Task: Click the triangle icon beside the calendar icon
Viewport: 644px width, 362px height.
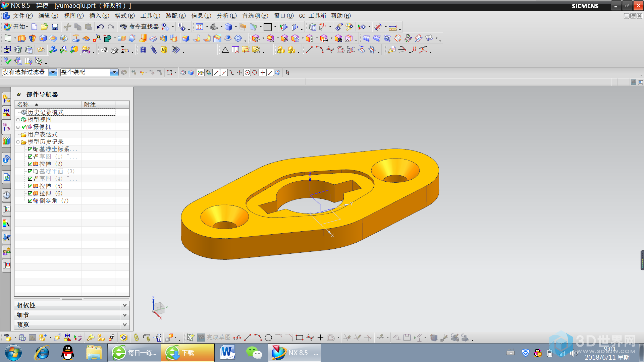Action: click(225, 50)
